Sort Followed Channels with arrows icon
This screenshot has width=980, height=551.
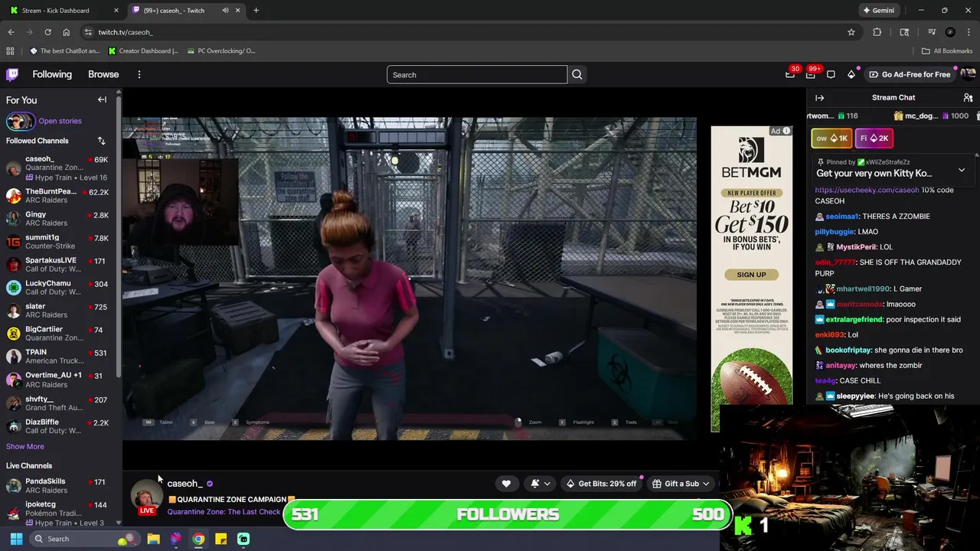[x=101, y=141]
